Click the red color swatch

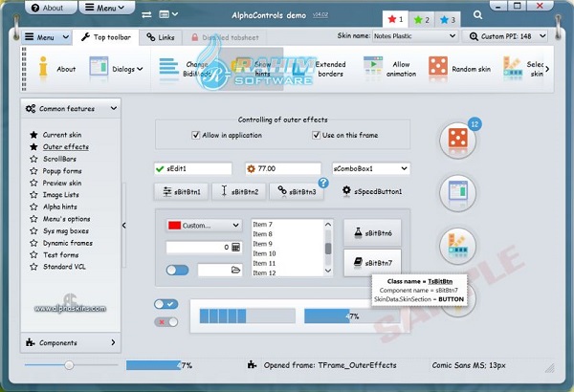pos(174,226)
